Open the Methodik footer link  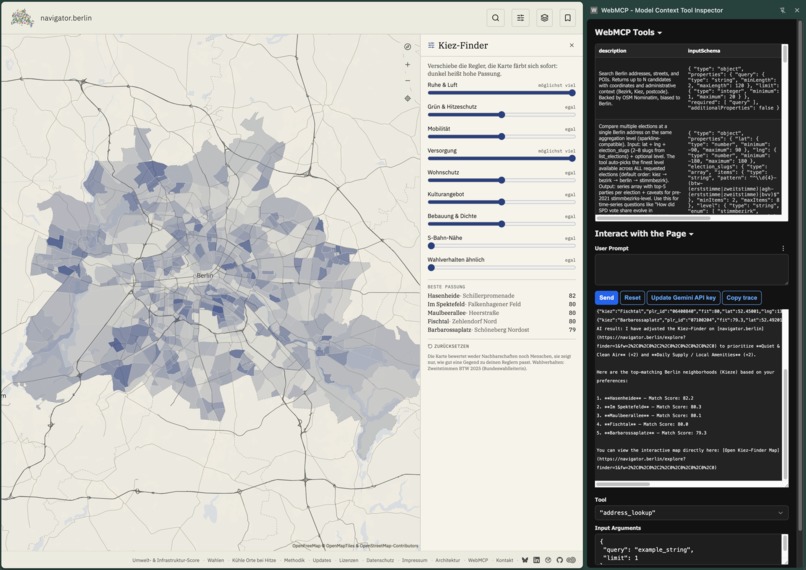(x=294, y=560)
